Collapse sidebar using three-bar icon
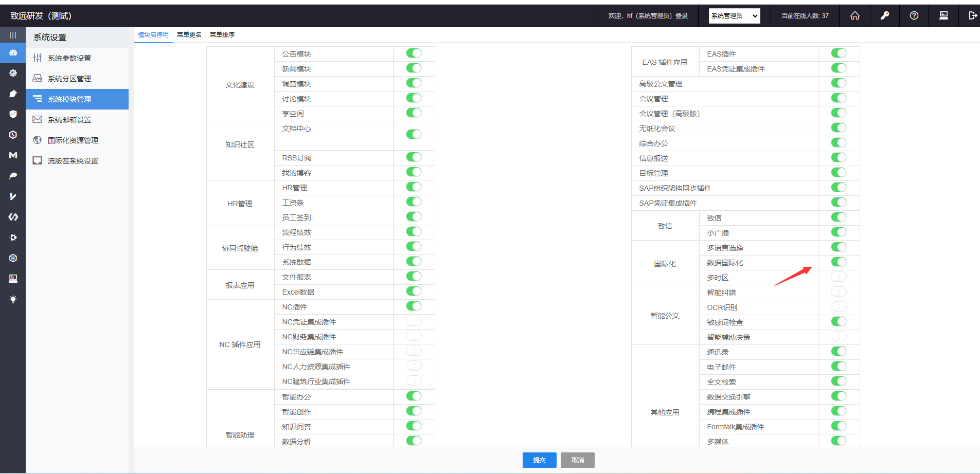 [13, 35]
